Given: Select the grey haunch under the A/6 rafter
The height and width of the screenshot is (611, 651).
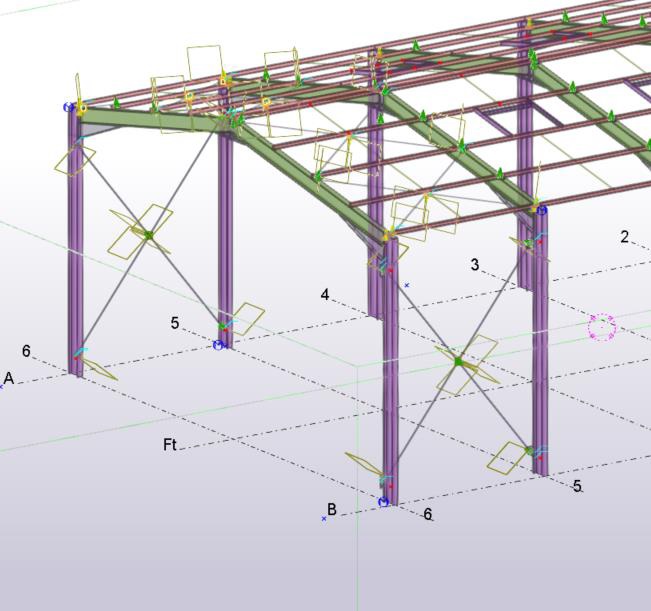Looking at the screenshot, I should click(x=96, y=130).
